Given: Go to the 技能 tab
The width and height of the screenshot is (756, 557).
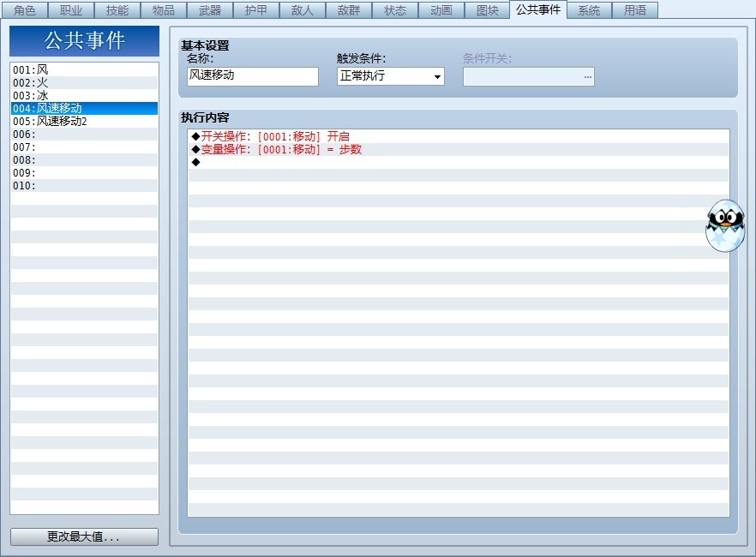Looking at the screenshot, I should 117,10.
